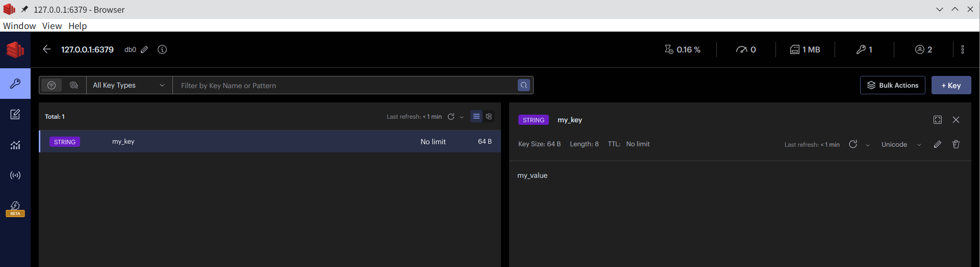Click the Filter by Key Name field
980x267 pixels.
point(344,85)
